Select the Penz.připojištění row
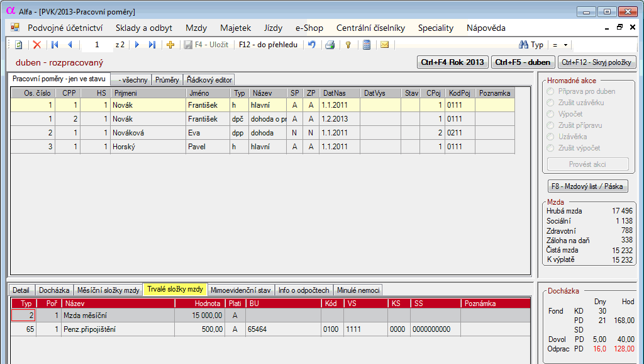The image size is (644, 364). (270, 329)
